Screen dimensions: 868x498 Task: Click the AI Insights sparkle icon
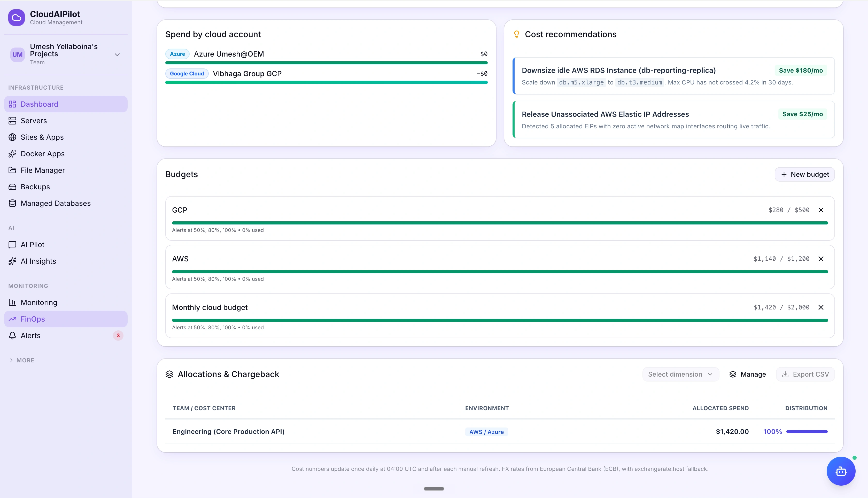pyautogui.click(x=12, y=261)
